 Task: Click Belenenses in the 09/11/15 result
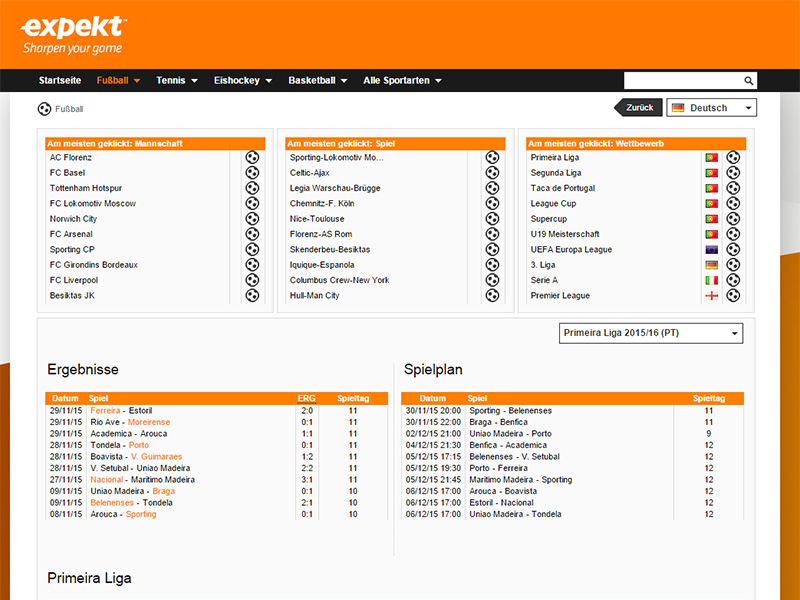tap(112, 503)
